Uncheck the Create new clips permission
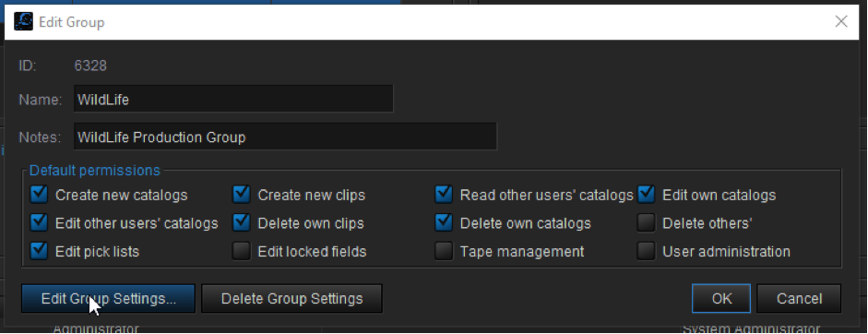The image size is (868, 334). tap(242, 195)
